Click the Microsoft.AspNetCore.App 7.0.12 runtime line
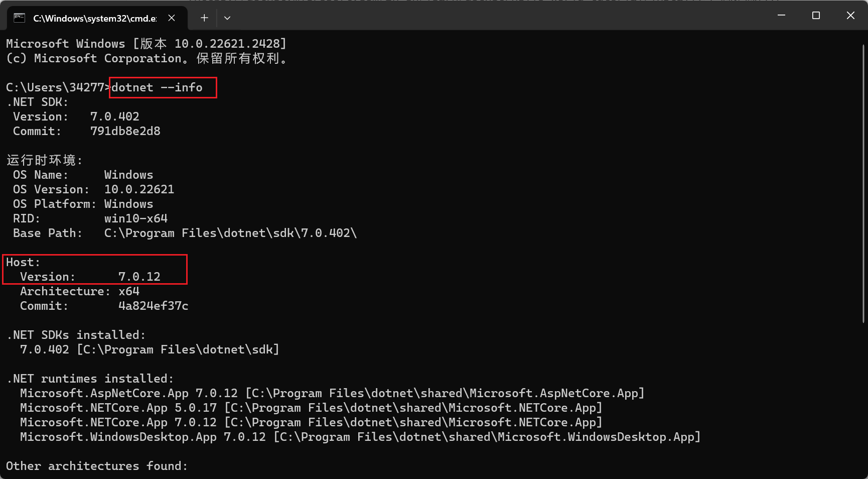 [331, 393]
